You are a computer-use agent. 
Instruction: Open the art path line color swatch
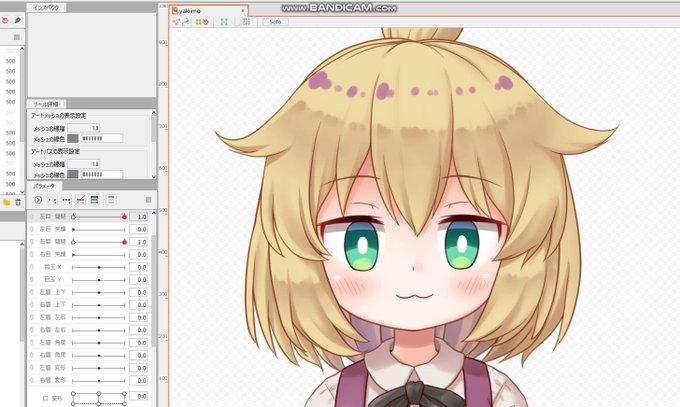click(x=73, y=174)
